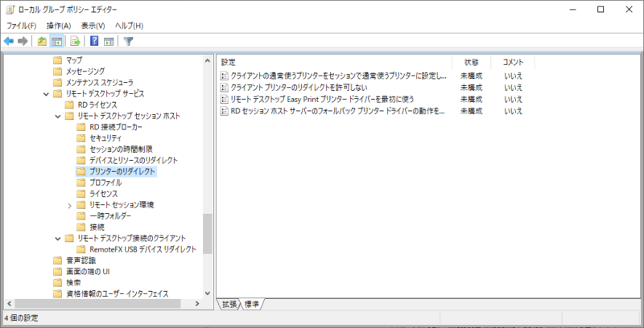Select the デバイスとリソースのリダイレクト folder
Screen dimensions: 644x328
pyautogui.click(x=134, y=160)
